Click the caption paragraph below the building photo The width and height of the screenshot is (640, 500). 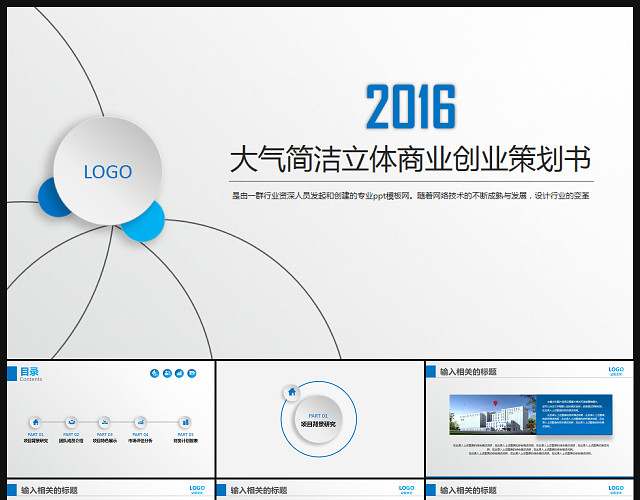pos(531,449)
